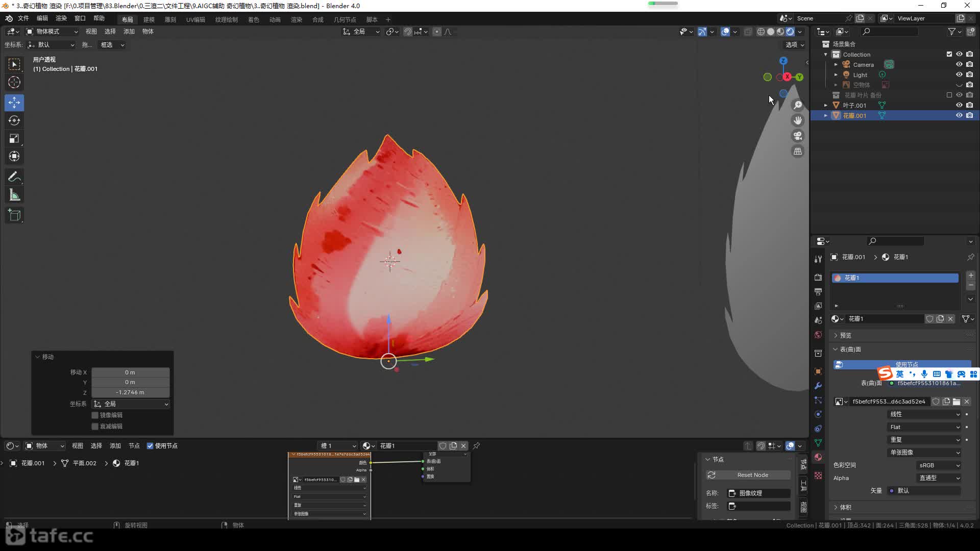Switch to the UV编辑 workspace tab
The height and width of the screenshot is (551, 980).
(195, 19)
